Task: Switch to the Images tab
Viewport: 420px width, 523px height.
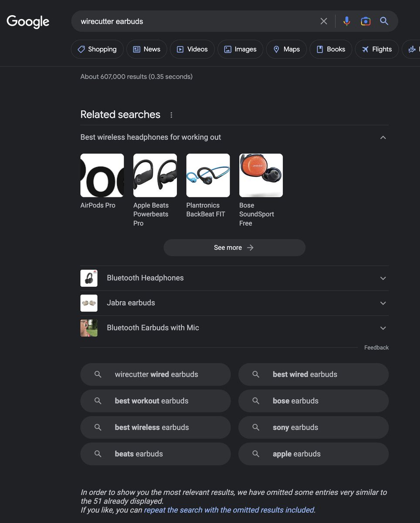Action: [240, 49]
